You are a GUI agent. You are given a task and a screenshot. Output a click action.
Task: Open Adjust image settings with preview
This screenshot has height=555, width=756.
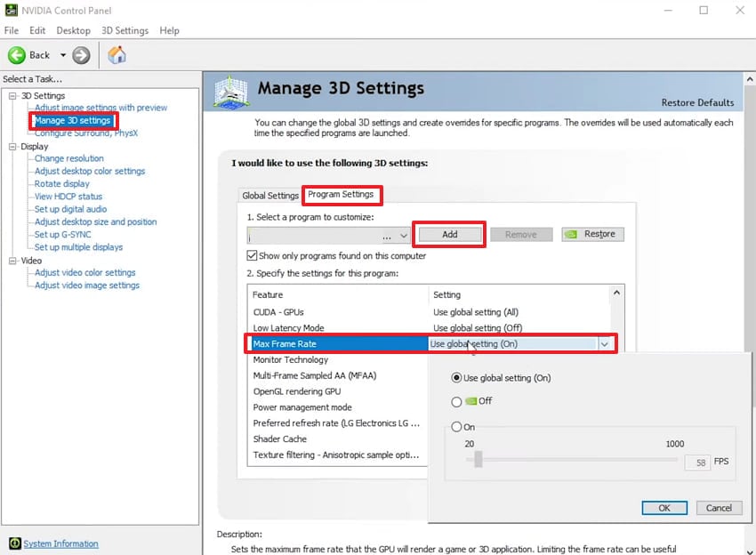point(101,108)
